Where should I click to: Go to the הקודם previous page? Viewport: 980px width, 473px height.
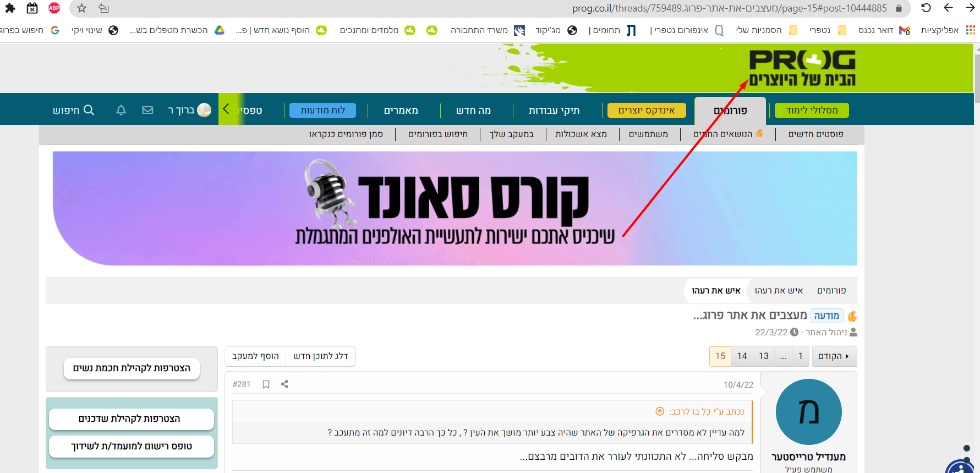tap(834, 356)
